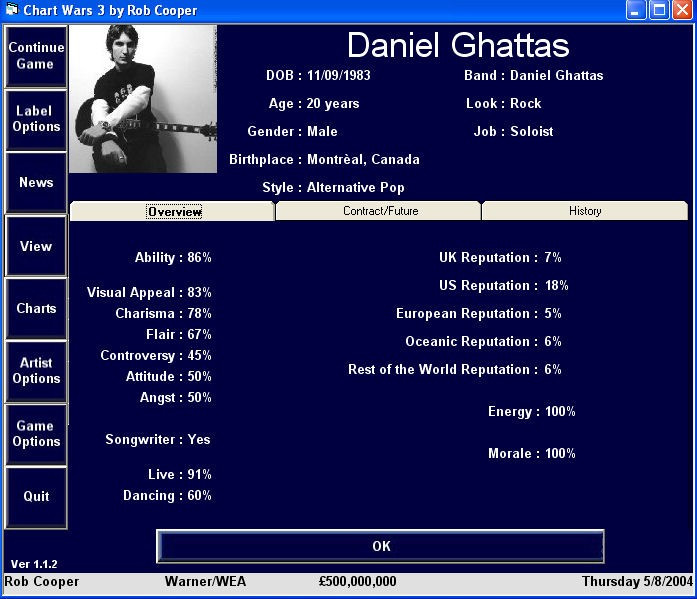697x599 pixels.
Task: Click the Gender value Male
Action: pos(322,132)
